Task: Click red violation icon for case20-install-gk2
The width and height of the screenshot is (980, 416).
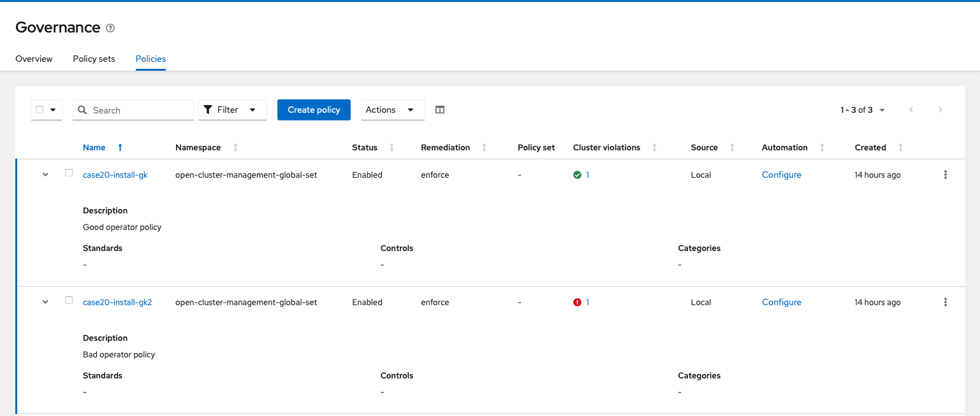Action: [577, 303]
